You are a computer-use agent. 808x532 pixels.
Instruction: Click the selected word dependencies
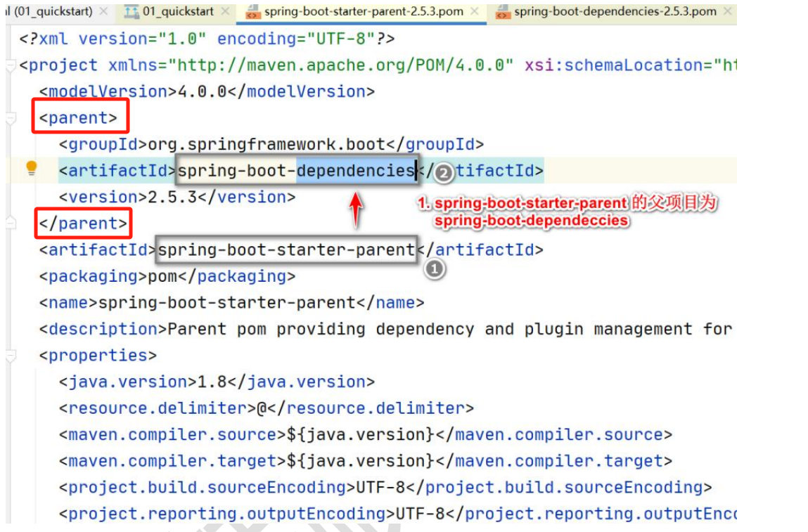click(356, 171)
